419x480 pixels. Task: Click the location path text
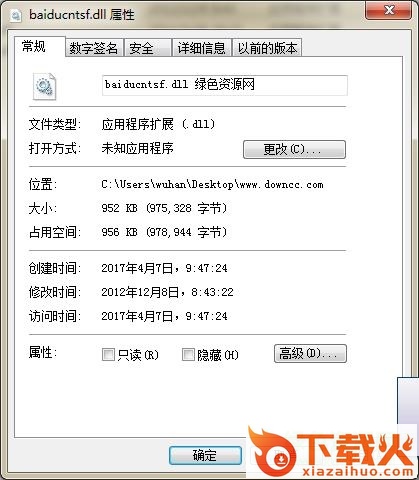212,185
